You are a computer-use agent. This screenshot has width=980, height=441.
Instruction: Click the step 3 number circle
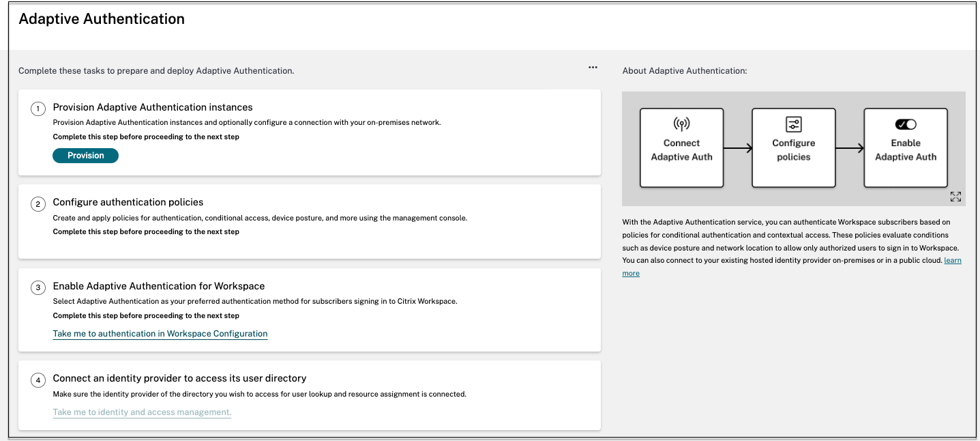[39, 287]
